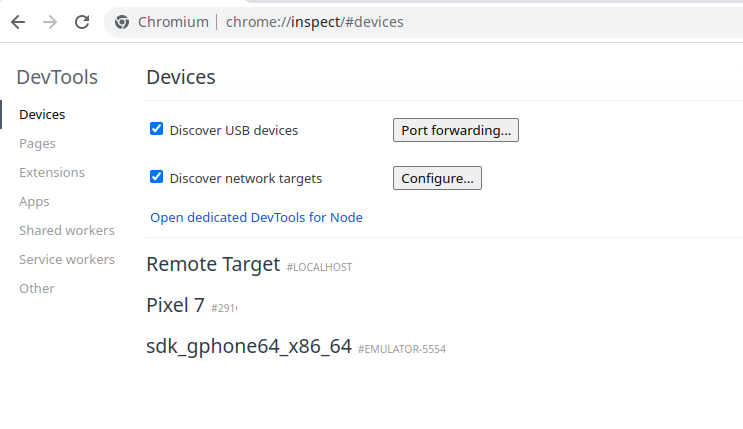This screenshot has height=429, width=743.
Task: View Service workers section
Action: pyautogui.click(x=67, y=259)
